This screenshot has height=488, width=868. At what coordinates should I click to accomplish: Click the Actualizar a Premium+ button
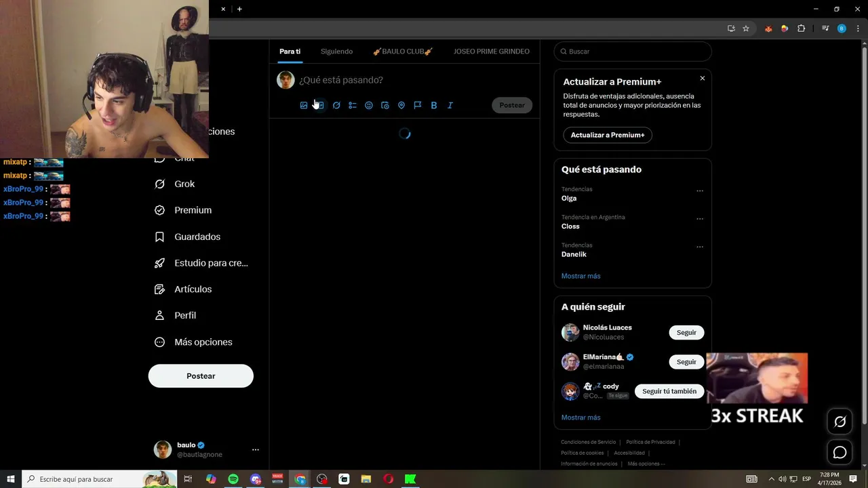(x=608, y=135)
